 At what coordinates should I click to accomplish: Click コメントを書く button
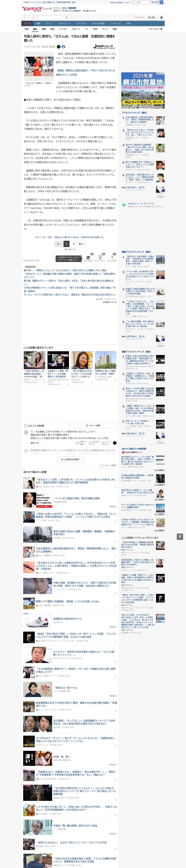93,426
